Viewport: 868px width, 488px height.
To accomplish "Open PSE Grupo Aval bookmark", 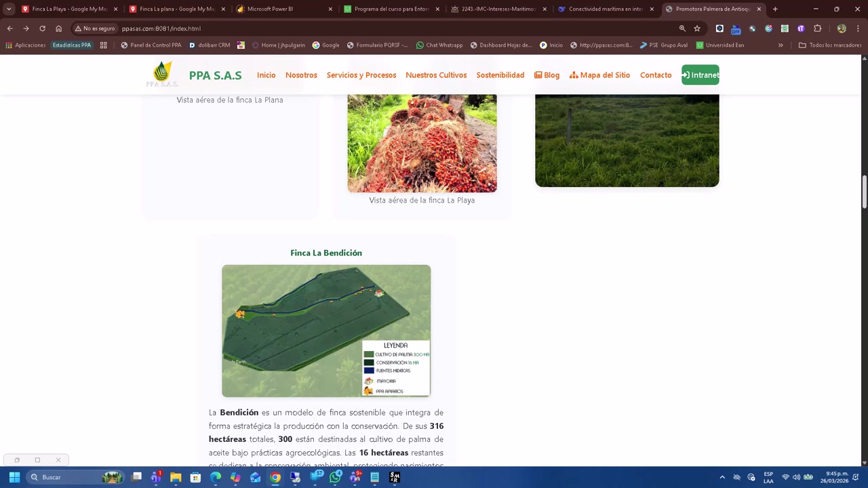I will 664,45.
